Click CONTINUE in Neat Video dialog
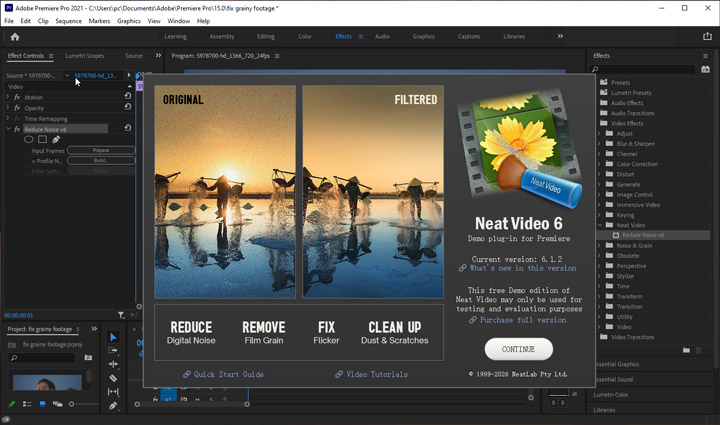Viewport: 720px width, 425px height. pos(518,349)
